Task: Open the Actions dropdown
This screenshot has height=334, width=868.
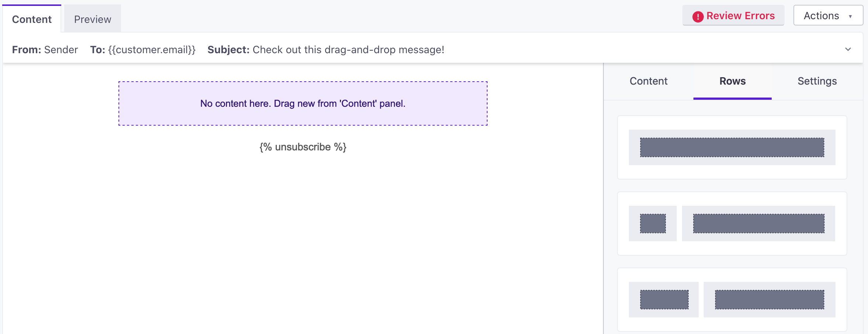Action: point(828,16)
